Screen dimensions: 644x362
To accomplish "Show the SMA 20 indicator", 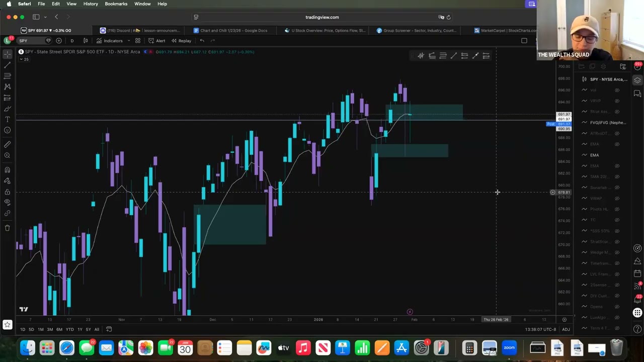I will [617, 176].
